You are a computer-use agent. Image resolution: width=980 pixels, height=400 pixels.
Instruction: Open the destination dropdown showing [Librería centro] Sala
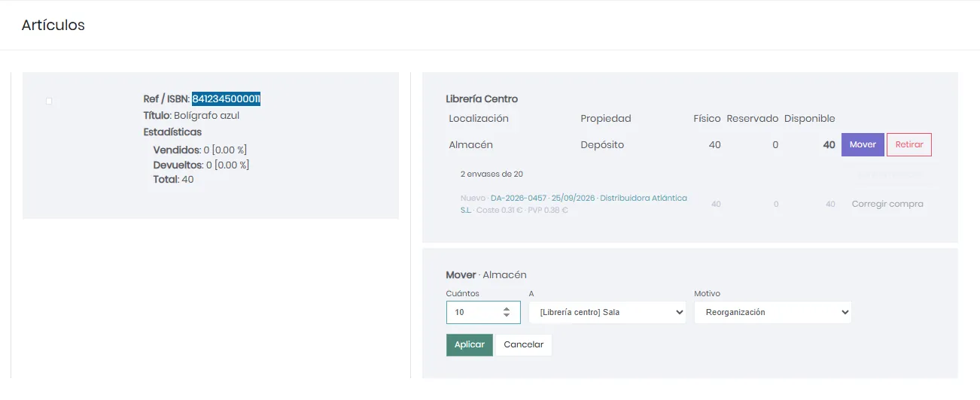(607, 312)
